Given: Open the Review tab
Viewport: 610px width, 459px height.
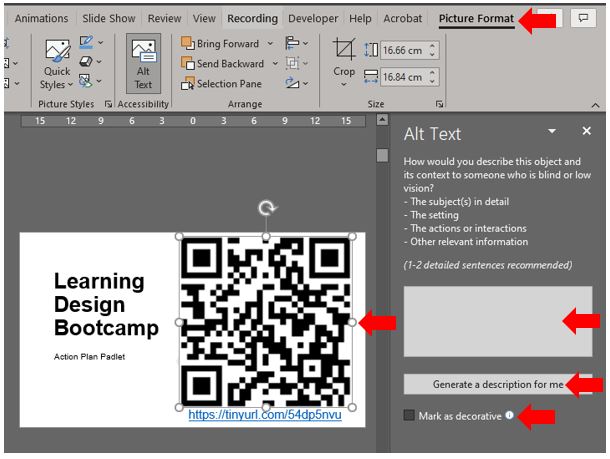Looking at the screenshot, I should click(x=165, y=18).
